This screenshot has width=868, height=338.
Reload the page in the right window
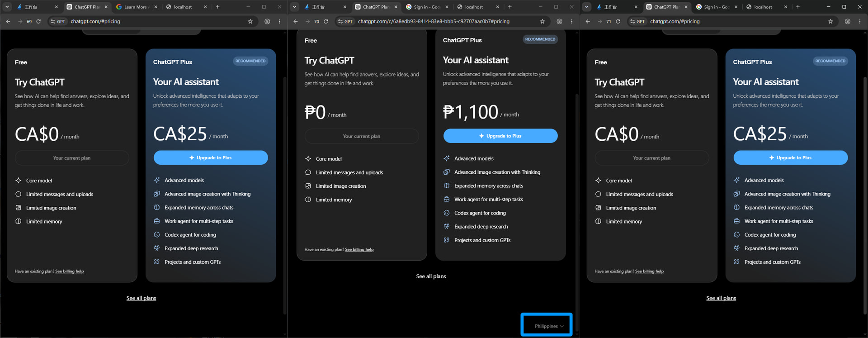tap(618, 21)
